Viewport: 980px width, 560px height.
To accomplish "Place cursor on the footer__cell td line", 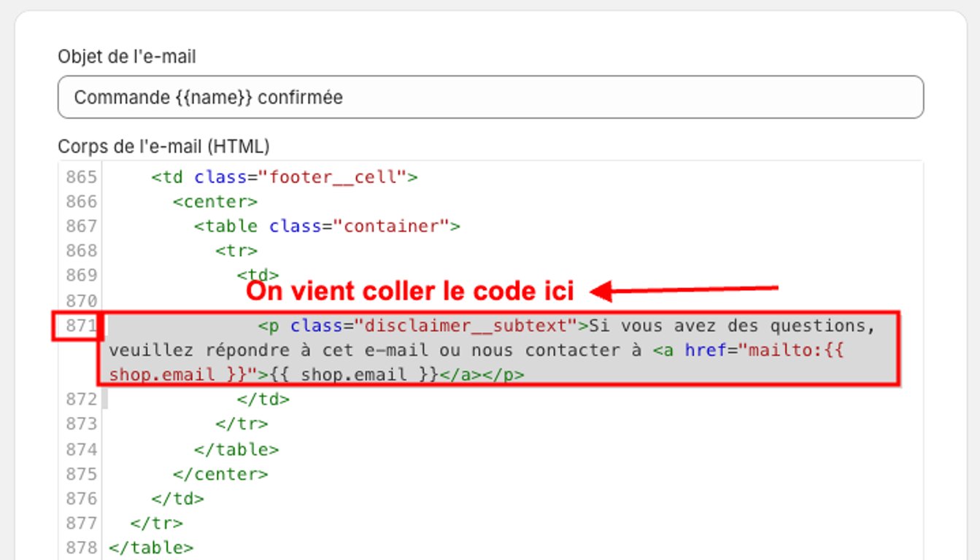I will coord(285,177).
